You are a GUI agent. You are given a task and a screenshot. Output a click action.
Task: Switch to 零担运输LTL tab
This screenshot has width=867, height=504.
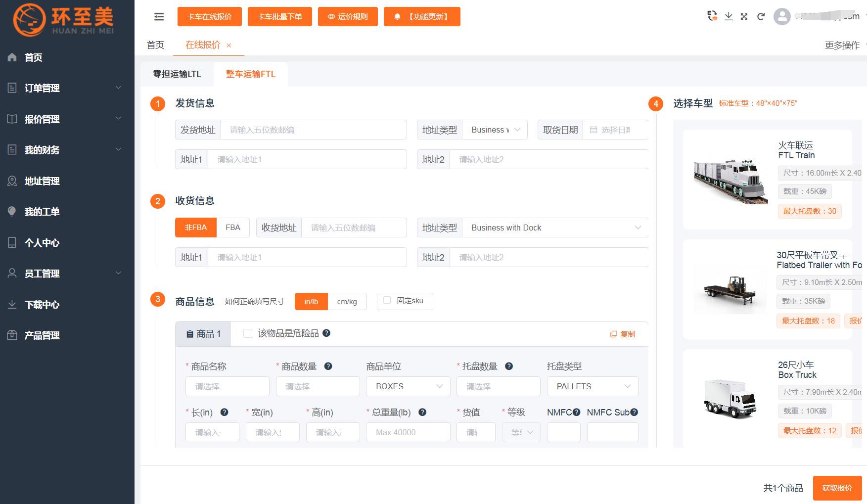[177, 74]
